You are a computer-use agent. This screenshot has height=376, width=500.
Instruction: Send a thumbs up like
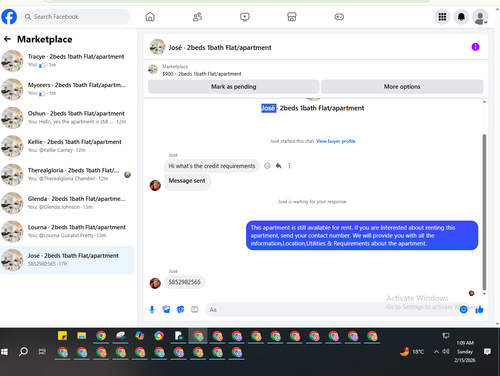[x=479, y=310]
